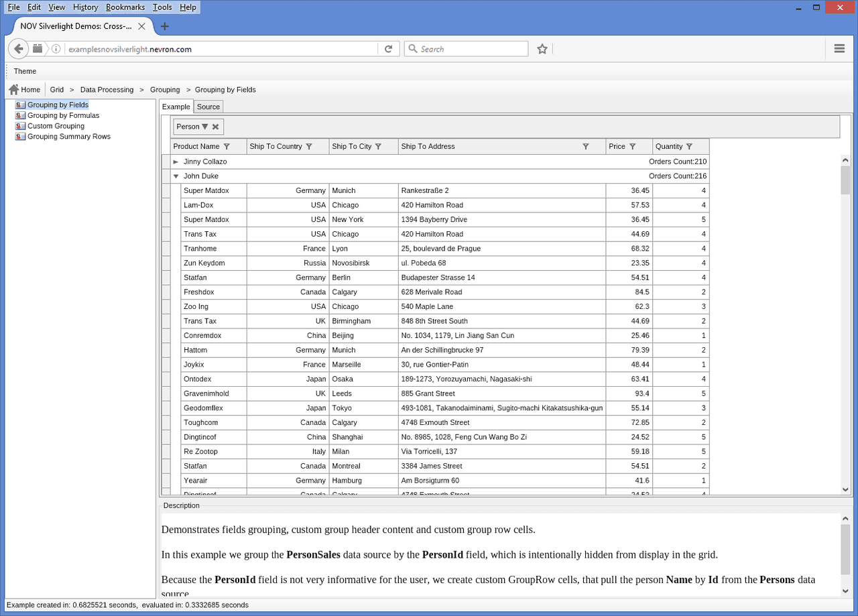Click Orders Count:216 summary text
Viewport: 858px width, 616px height.
point(678,176)
